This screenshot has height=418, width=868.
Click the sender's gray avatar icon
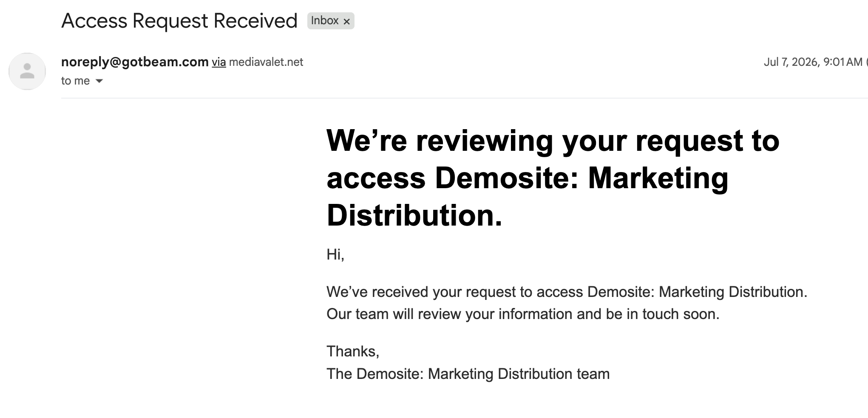(x=27, y=71)
